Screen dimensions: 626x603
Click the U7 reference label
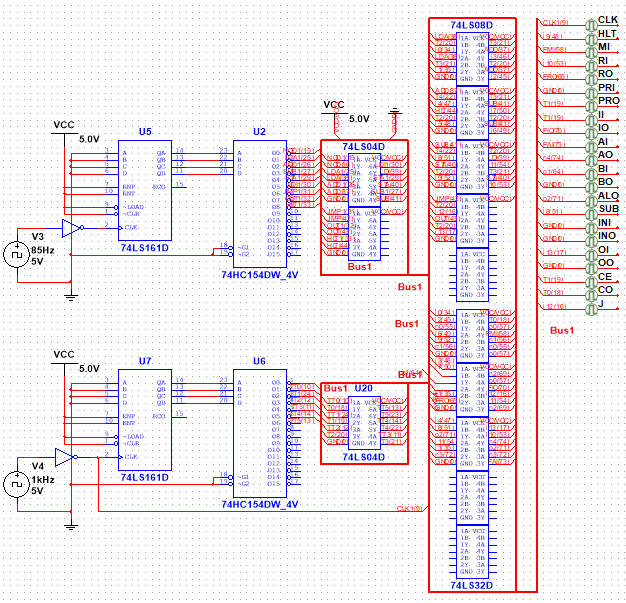point(145,361)
